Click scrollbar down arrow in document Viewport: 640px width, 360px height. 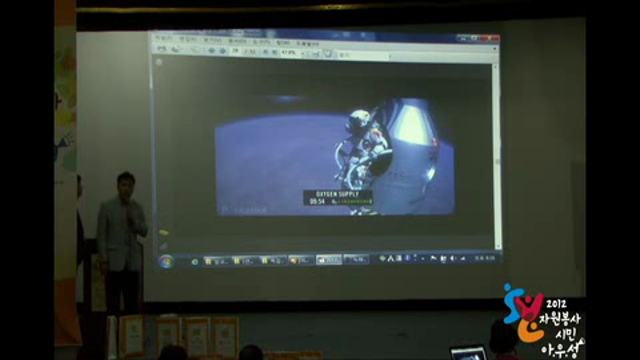pyautogui.click(x=498, y=247)
